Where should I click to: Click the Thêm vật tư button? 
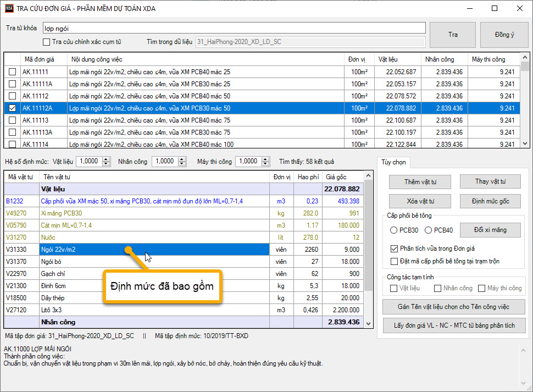click(420, 182)
